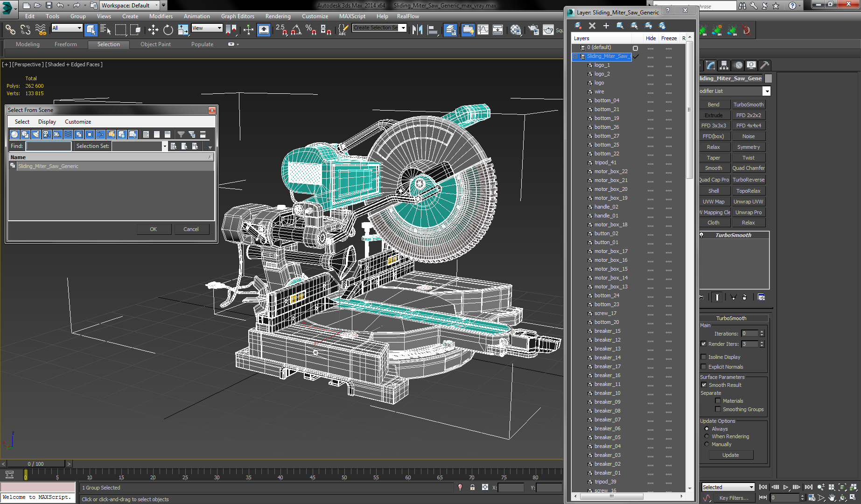Enable Isoline Display checkbox

click(704, 357)
